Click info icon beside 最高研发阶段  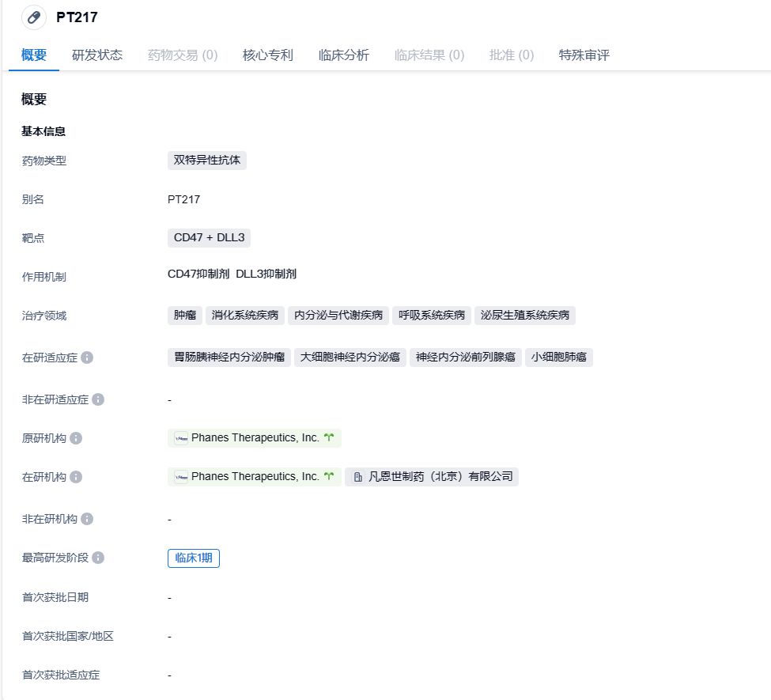(x=98, y=558)
